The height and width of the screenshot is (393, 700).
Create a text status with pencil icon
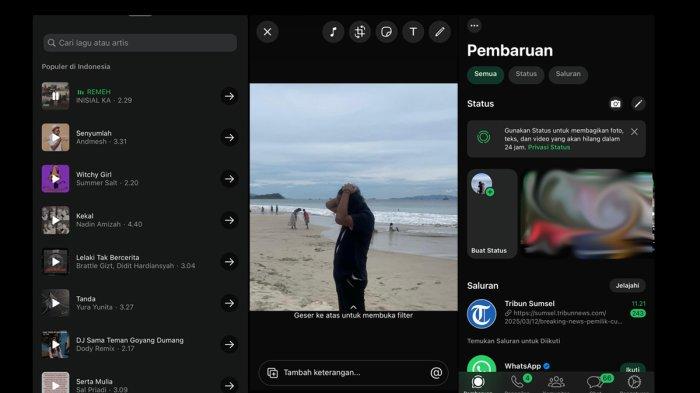point(638,104)
